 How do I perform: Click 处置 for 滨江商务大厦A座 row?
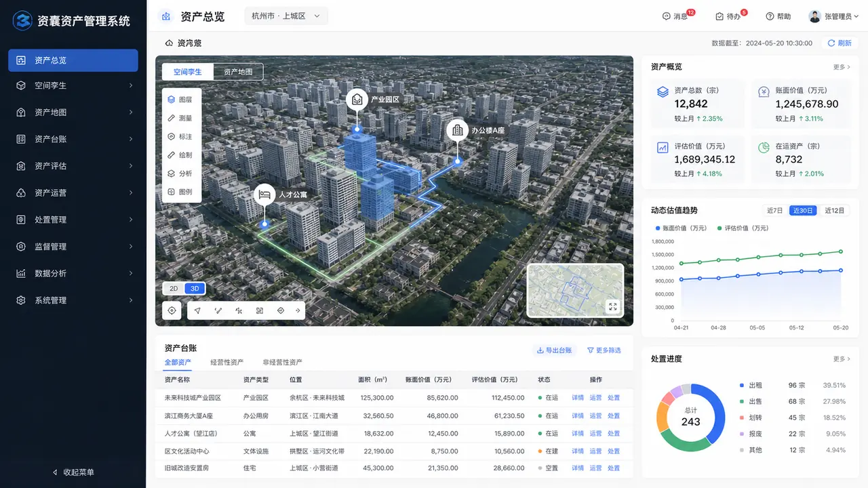(614, 415)
